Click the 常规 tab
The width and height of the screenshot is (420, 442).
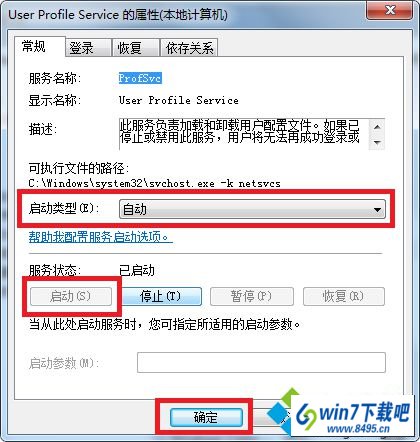point(39,46)
